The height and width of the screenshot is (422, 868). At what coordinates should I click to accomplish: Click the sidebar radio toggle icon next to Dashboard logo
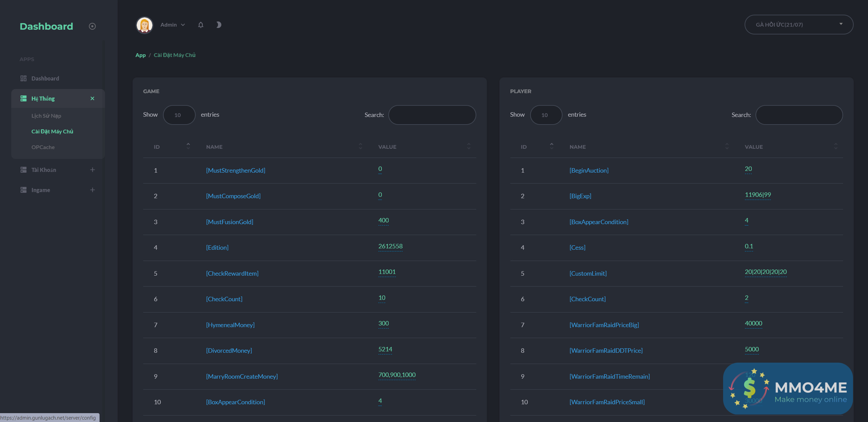(x=92, y=26)
